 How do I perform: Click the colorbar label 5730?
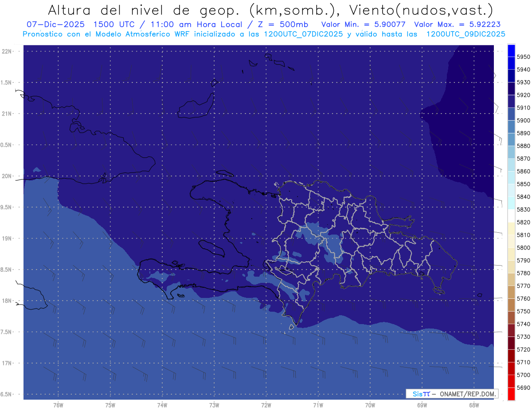click(x=524, y=337)
